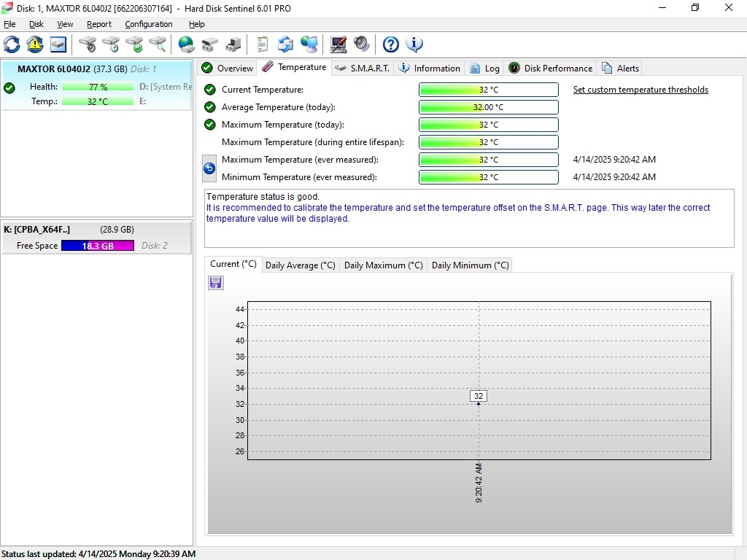747x560 pixels.
Task: Click the envelope with blue arrows icon
Action: (285, 44)
